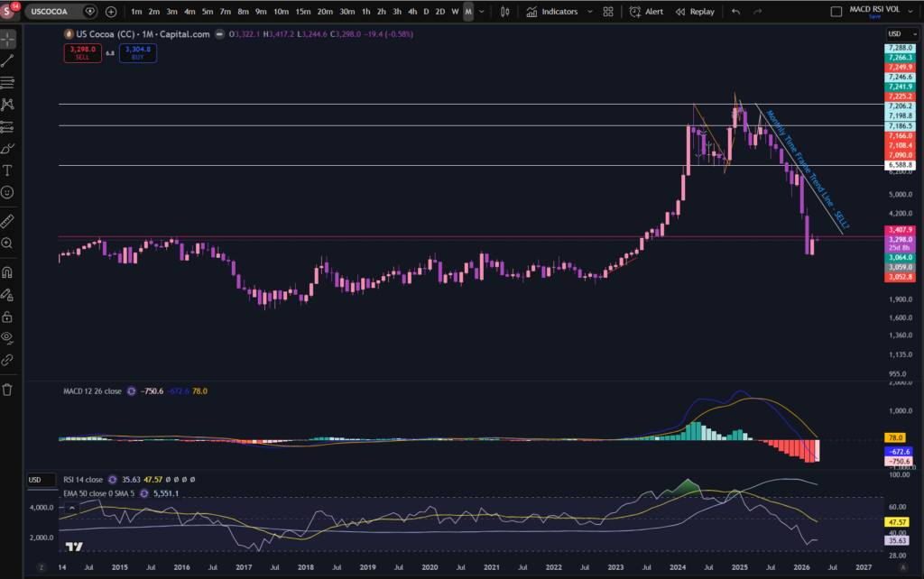Toggle hide all drawings eye icon
Image resolution: width=924 pixels, height=579 pixels.
click(7, 337)
